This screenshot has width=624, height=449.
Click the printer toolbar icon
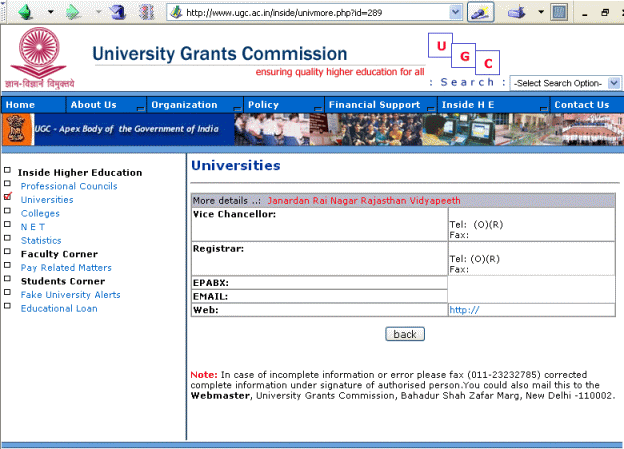pyautogui.click(x=517, y=12)
